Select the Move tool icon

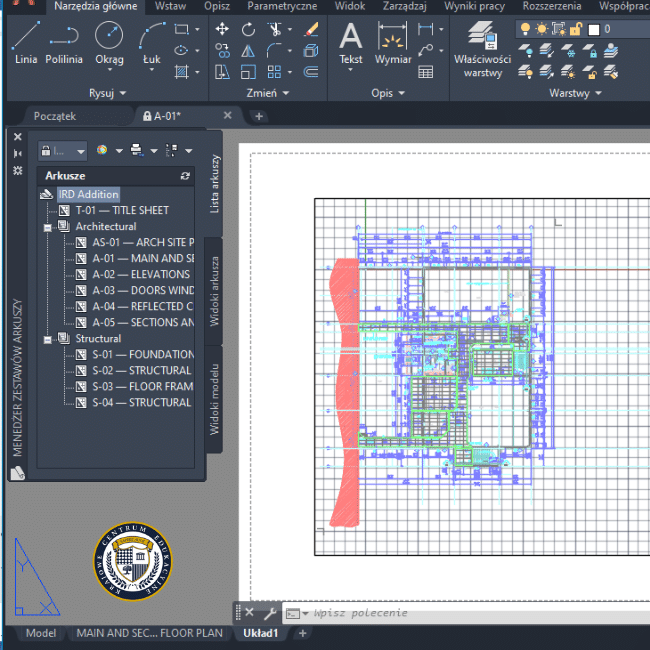[x=222, y=29]
